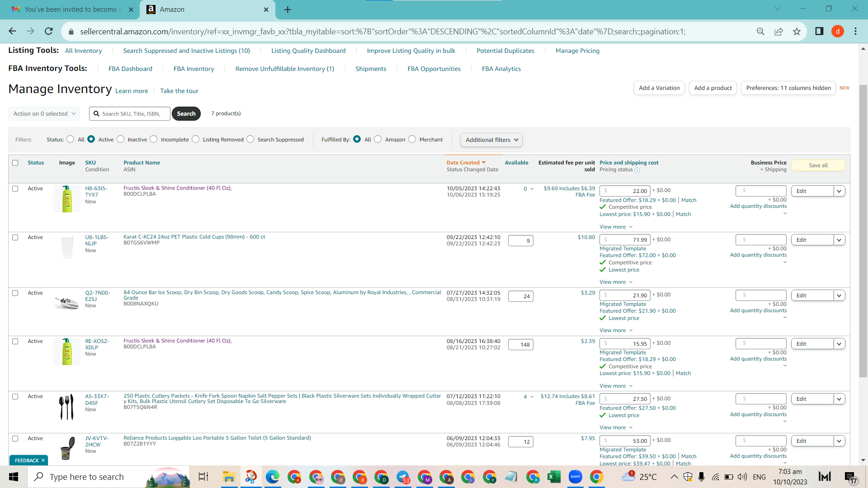Choose the Inactive status filter
868x488 pixels.
(x=121, y=139)
